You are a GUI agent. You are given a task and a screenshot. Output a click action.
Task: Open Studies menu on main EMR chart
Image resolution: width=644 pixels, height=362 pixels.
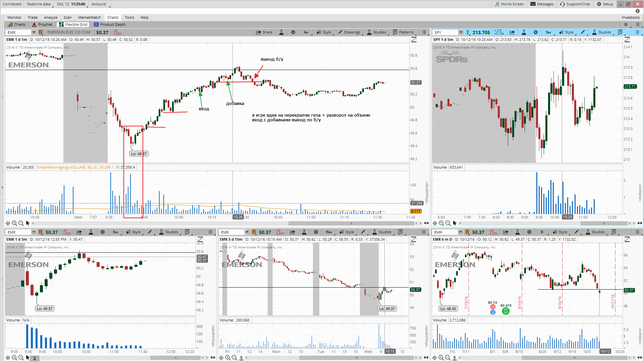tap(376, 32)
